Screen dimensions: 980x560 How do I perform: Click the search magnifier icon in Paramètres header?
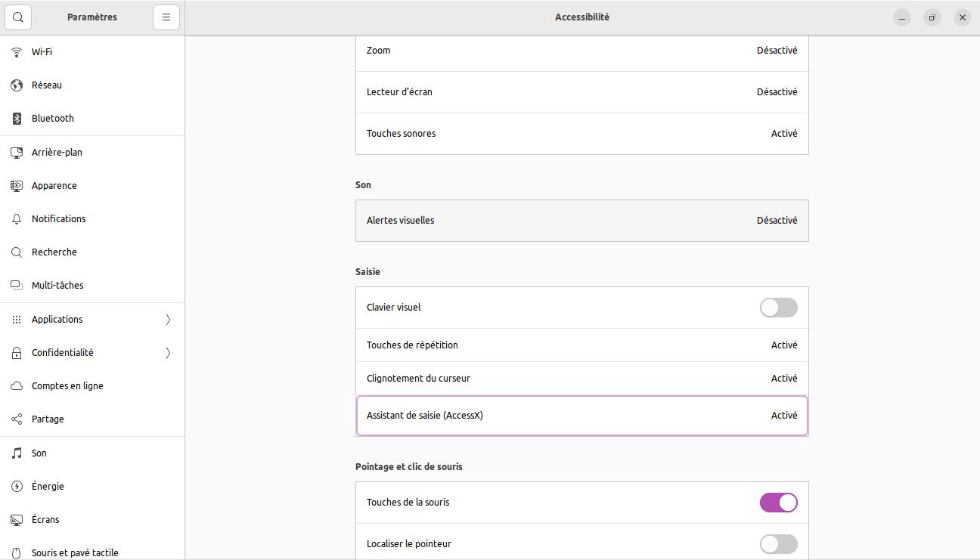click(x=18, y=17)
